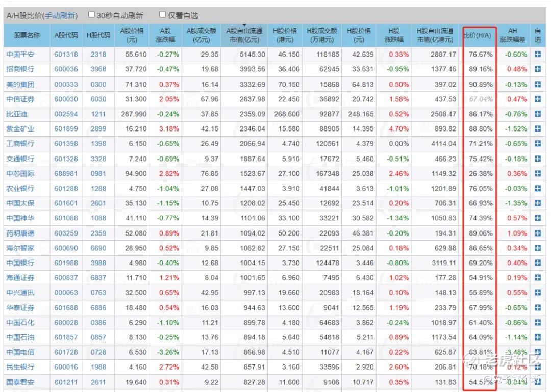Sort by A股自由流通市值 column header

tap(244, 35)
